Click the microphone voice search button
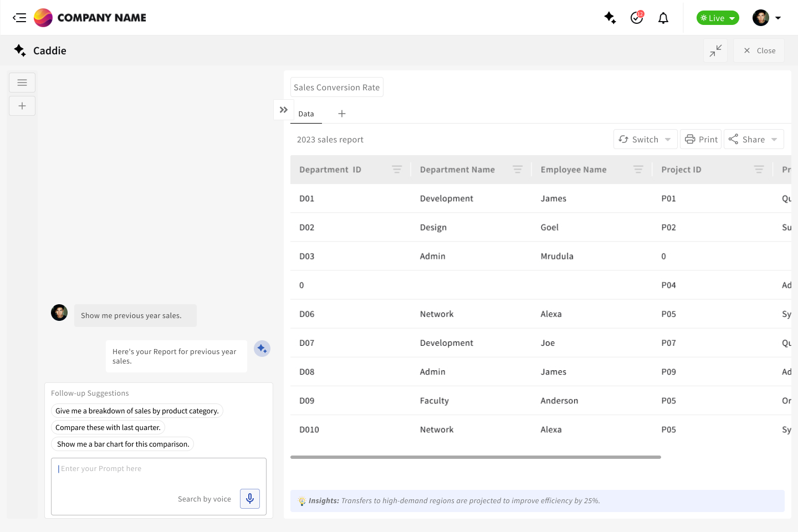The height and width of the screenshot is (532, 798). [x=250, y=499]
